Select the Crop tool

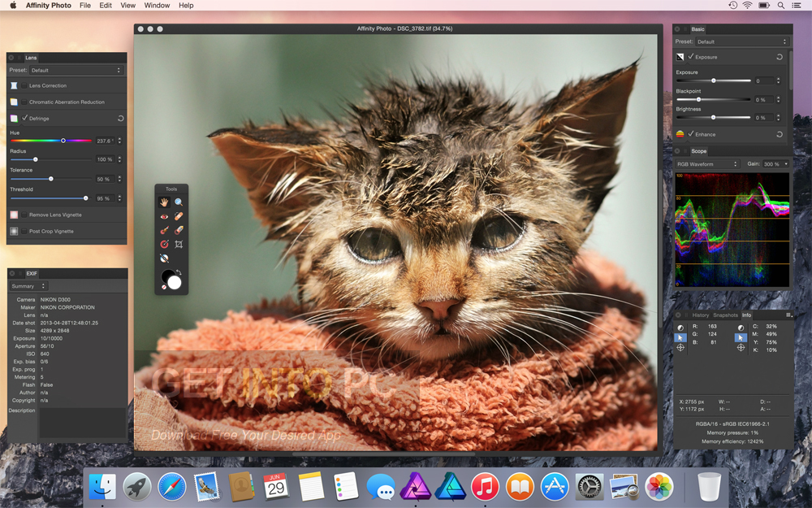179,244
